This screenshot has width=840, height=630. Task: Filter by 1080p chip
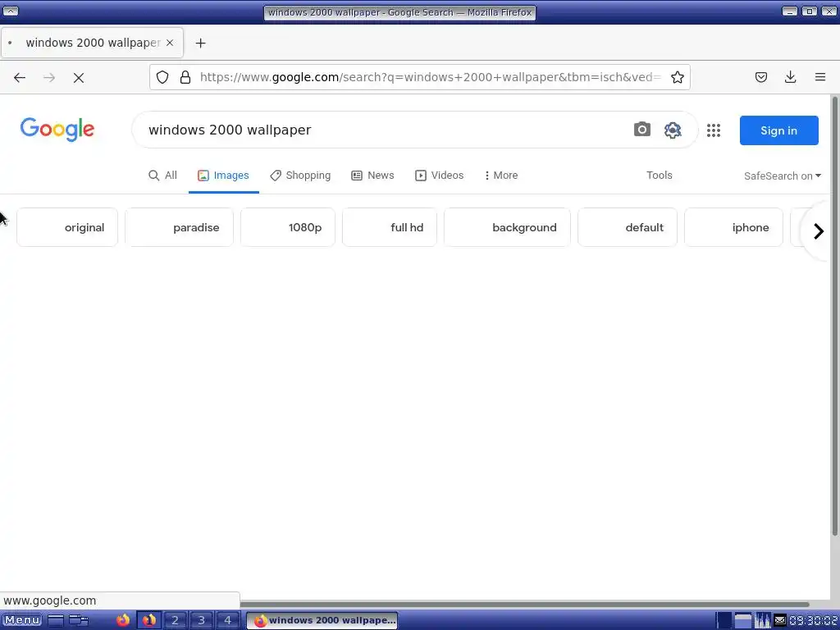point(288,227)
